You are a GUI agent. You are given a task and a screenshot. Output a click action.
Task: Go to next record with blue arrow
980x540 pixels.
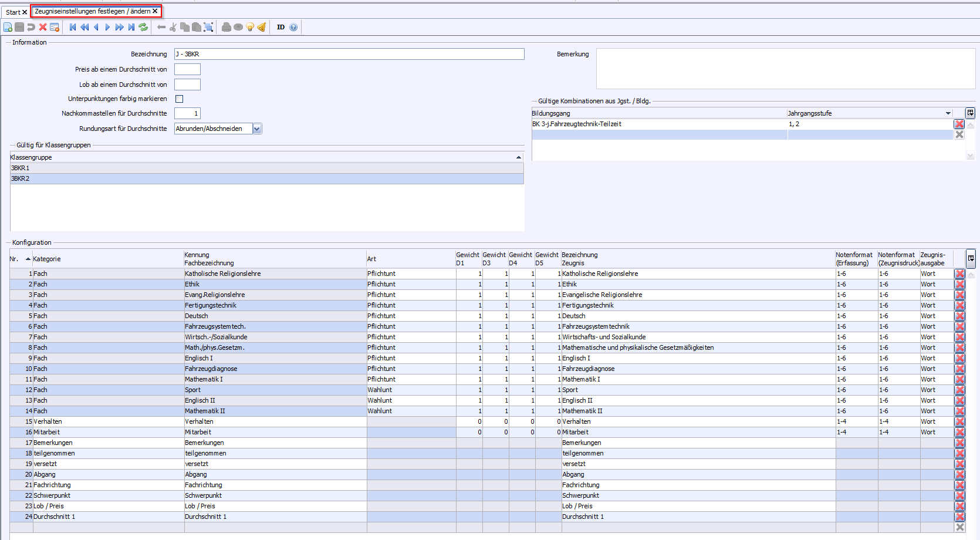coord(107,27)
